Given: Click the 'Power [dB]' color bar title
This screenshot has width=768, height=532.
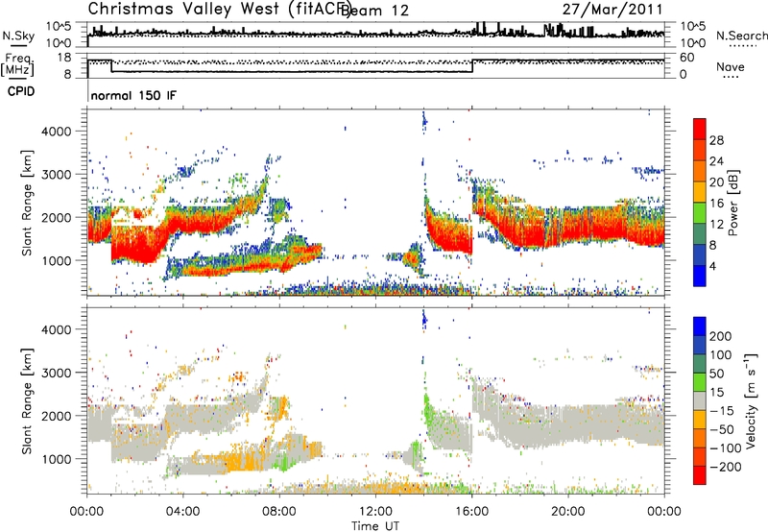Looking at the screenshot, I should 733,203.
